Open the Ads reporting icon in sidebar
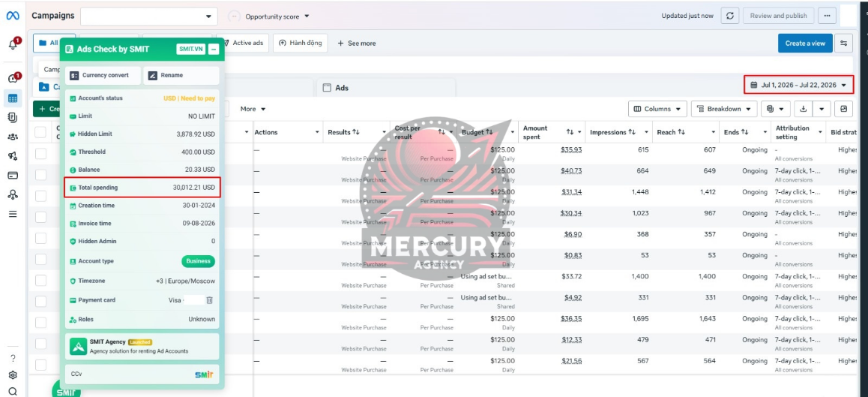 [x=13, y=117]
